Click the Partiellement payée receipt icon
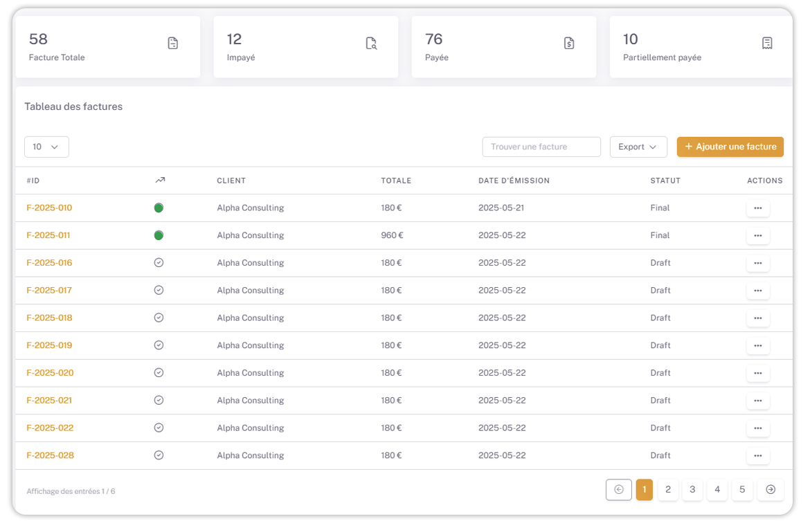 pos(767,44)
